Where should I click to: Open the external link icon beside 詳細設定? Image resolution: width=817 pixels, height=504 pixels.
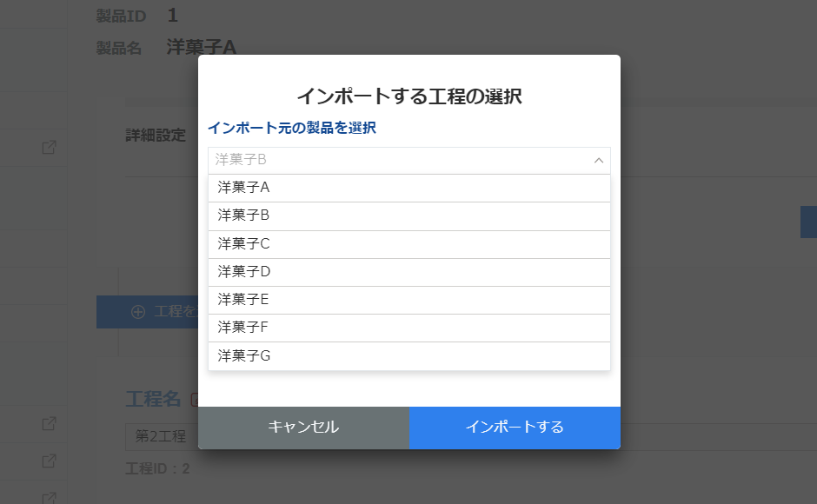click(49, 148)
